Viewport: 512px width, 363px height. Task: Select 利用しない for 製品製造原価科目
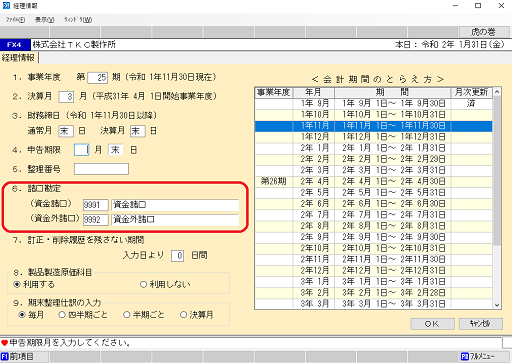143,284
